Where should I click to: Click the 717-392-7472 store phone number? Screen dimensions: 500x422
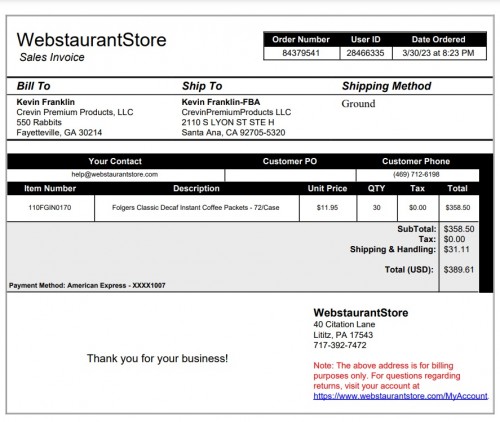pyautogui.click(x=340, y=345)
